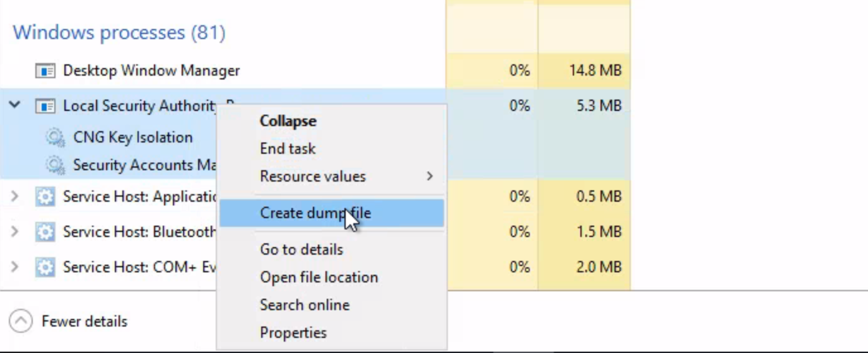Expand the Service Host: COM+ group
Image resolution: width=868 pixels, height=353 pixels.
(x=15, y=267)
